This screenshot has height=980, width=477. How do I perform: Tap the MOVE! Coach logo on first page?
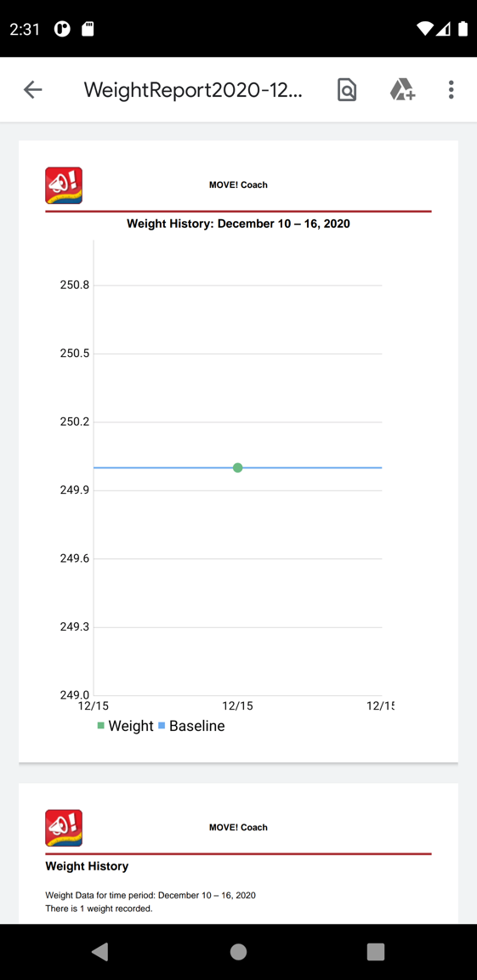point(64,185)
